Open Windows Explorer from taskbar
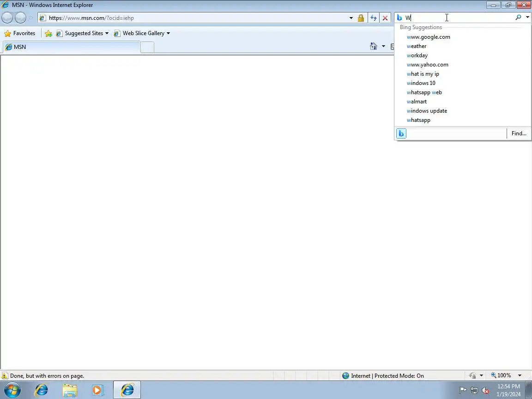532x399 pixels. coord(70,390)
